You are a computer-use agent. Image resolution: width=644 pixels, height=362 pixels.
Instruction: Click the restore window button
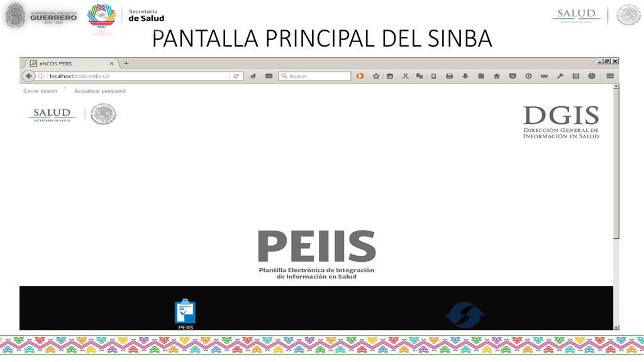coord(607,61)
